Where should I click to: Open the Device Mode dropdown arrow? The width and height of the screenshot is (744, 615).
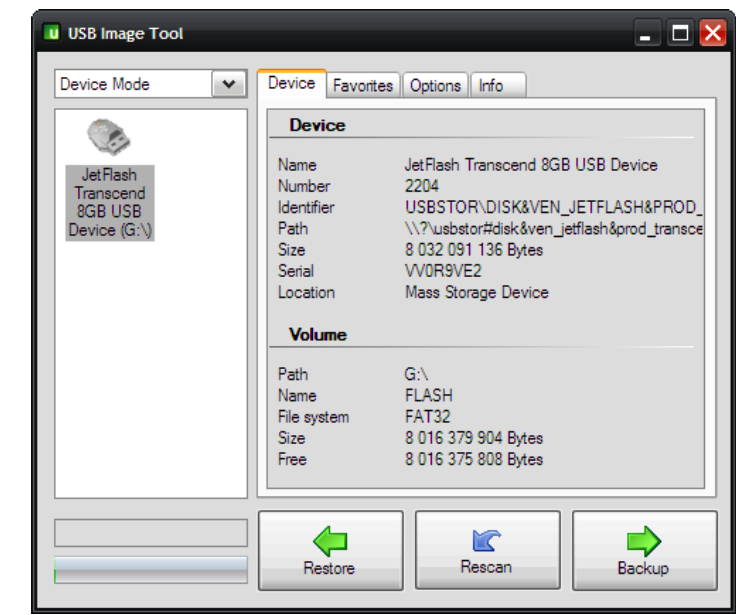click(x=229, y=85)
